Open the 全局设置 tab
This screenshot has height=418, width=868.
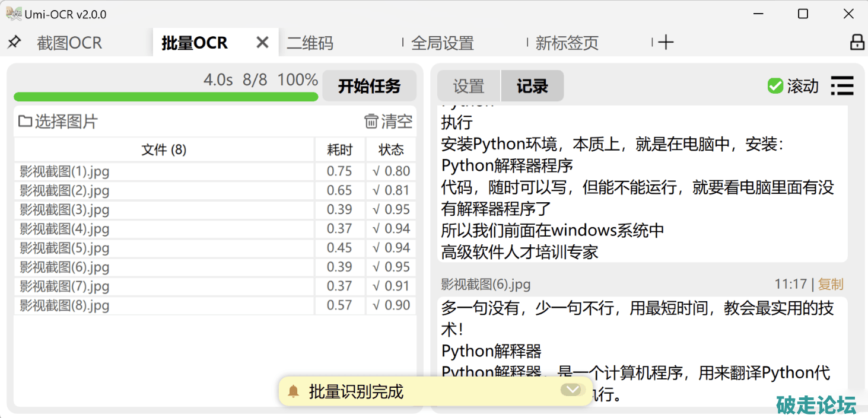tap(443, 43)
